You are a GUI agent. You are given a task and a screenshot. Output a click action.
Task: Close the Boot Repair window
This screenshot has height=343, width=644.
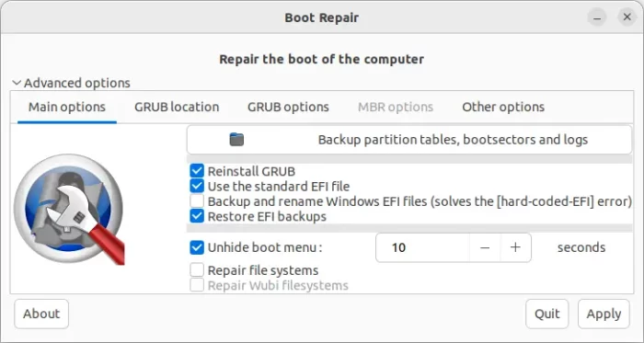pyautogui.click(x=627, y=17)
